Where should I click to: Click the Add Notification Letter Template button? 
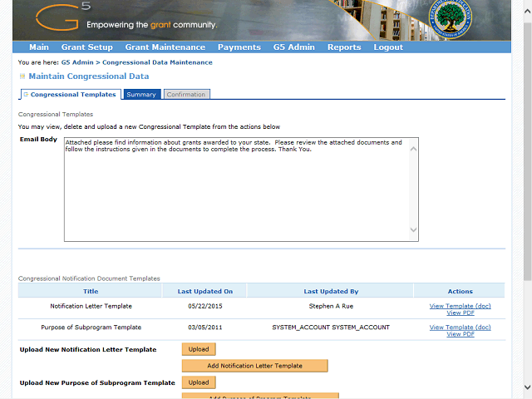click(x=255, y=366)
